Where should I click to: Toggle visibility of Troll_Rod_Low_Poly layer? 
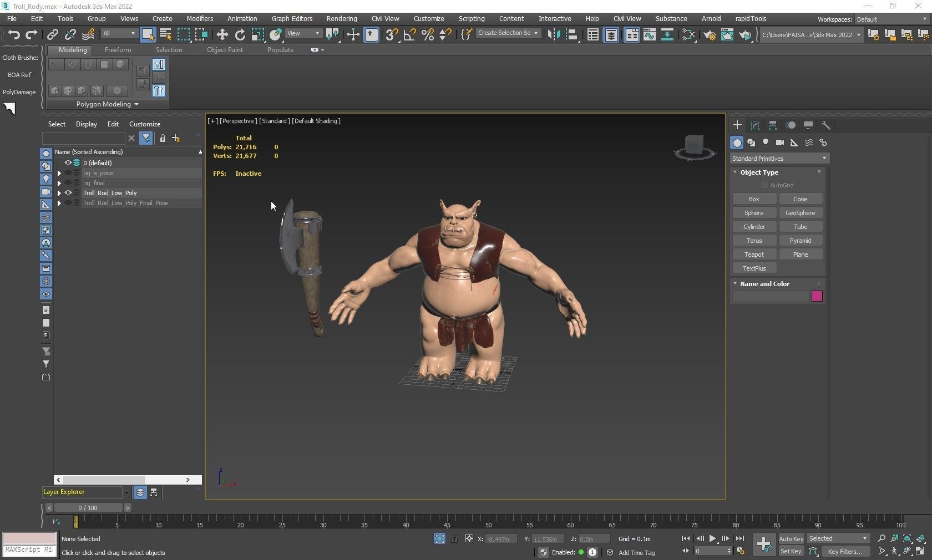[68, 193]
